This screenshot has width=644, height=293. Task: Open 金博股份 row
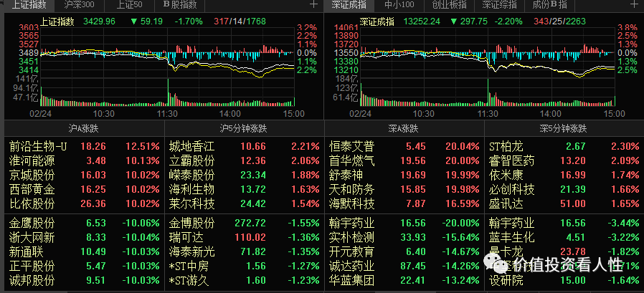[x=244, y=224]
